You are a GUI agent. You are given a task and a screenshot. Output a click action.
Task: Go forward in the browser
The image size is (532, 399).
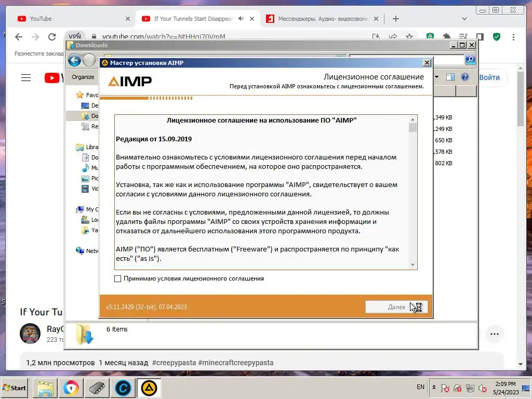tap(35, 37)
